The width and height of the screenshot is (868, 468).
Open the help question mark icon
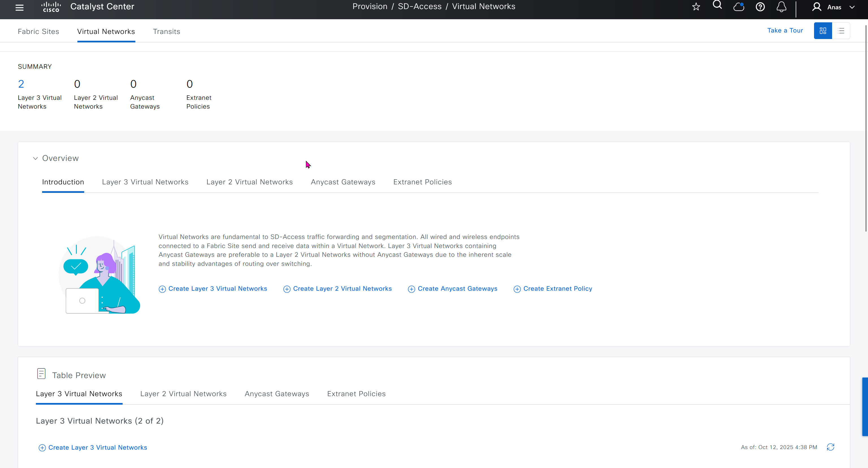click(x=760, y=7)
